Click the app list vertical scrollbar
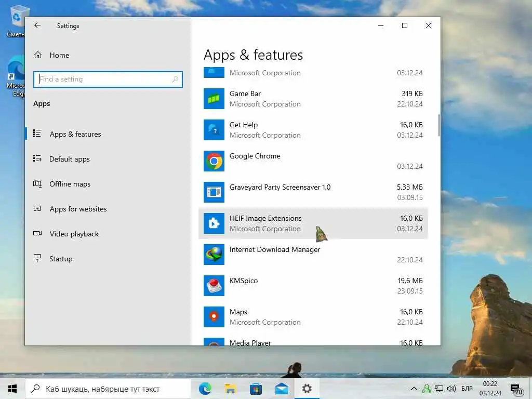The height and width of the screenshot is (399, 532). (x=439, y=125)
